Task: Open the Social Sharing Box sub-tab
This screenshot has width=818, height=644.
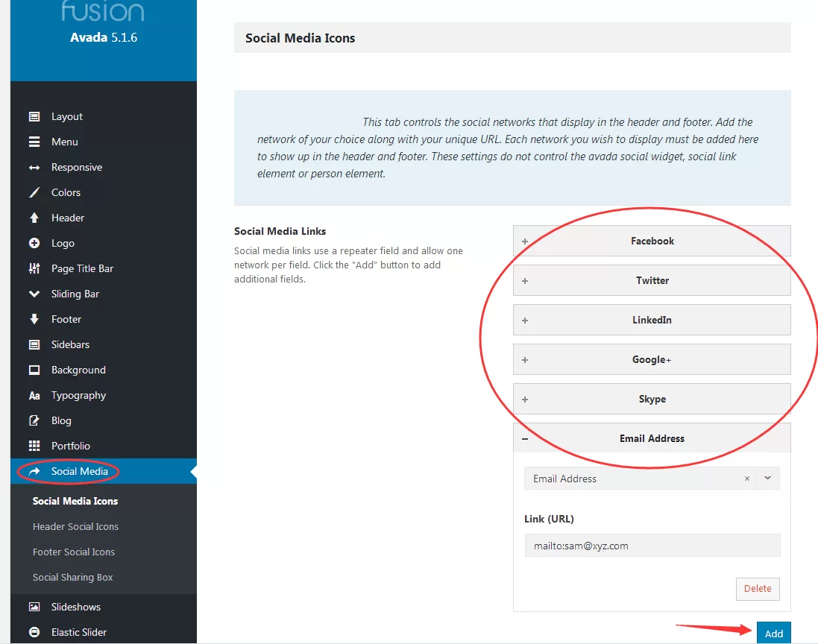Action: coord(72,577)
